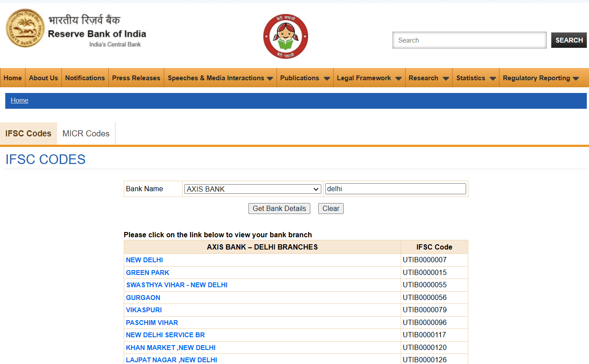
Task: Click the Home breadcrumb link
Action: pos(19,100)
